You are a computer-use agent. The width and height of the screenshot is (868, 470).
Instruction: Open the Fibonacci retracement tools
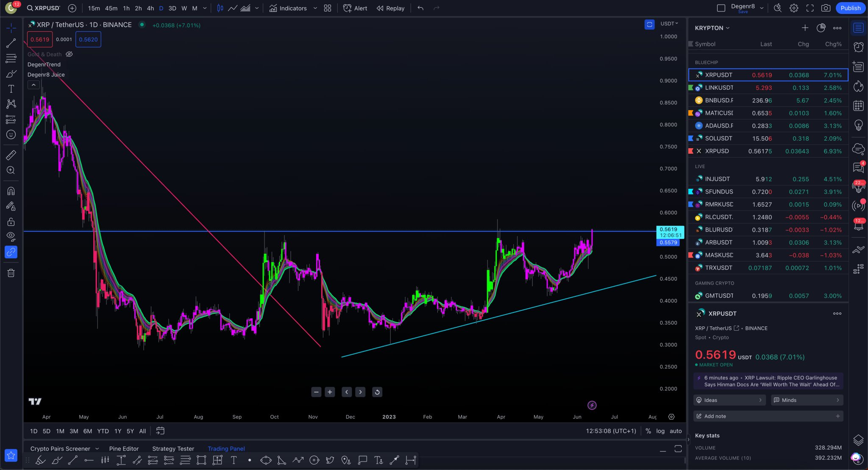click(11, 58)
